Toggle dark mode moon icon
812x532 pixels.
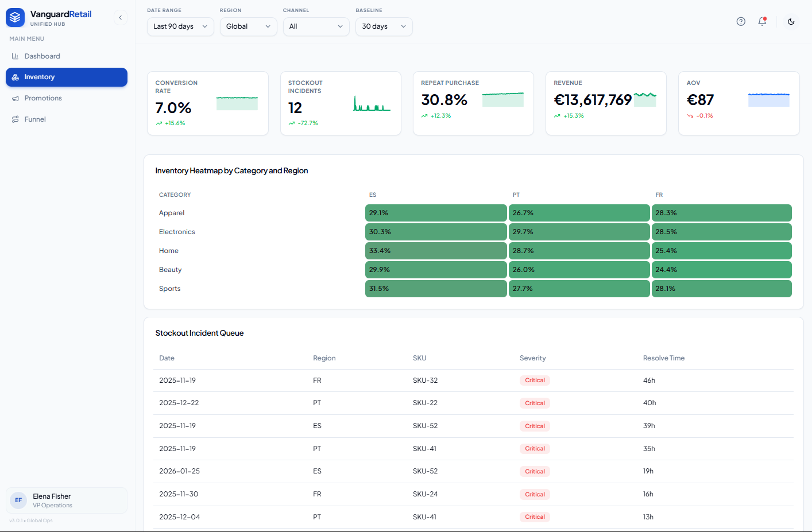click(x=791, y=21)
